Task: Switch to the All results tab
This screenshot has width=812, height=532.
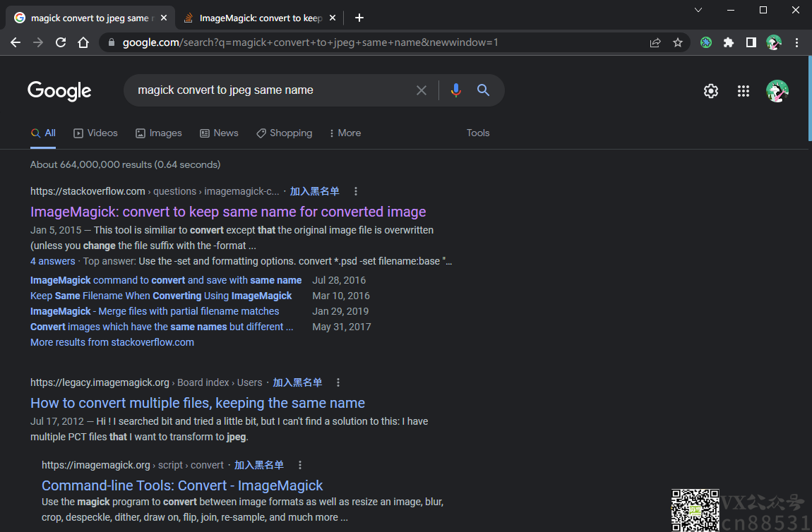Action: [43, 133]
